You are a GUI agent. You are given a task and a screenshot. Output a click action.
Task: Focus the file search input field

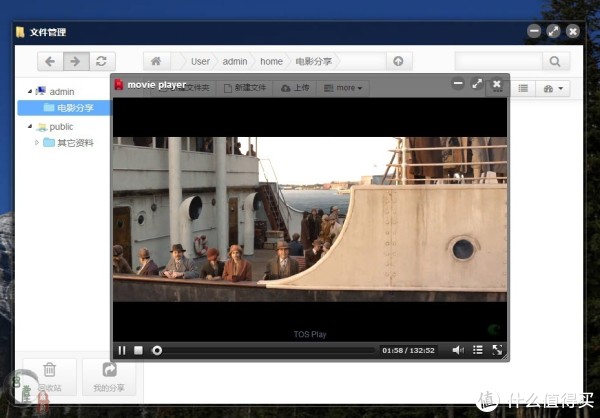click(499, 61)
